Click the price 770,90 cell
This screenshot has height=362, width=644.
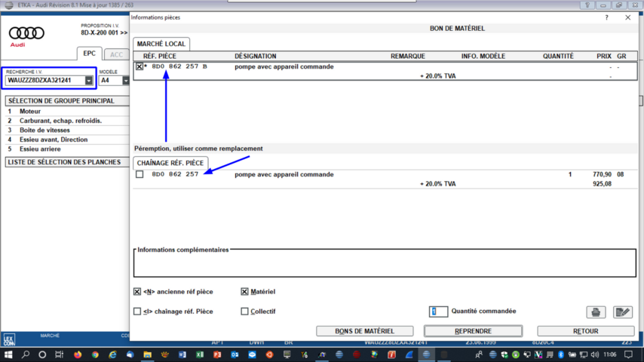tap(602, 175)
